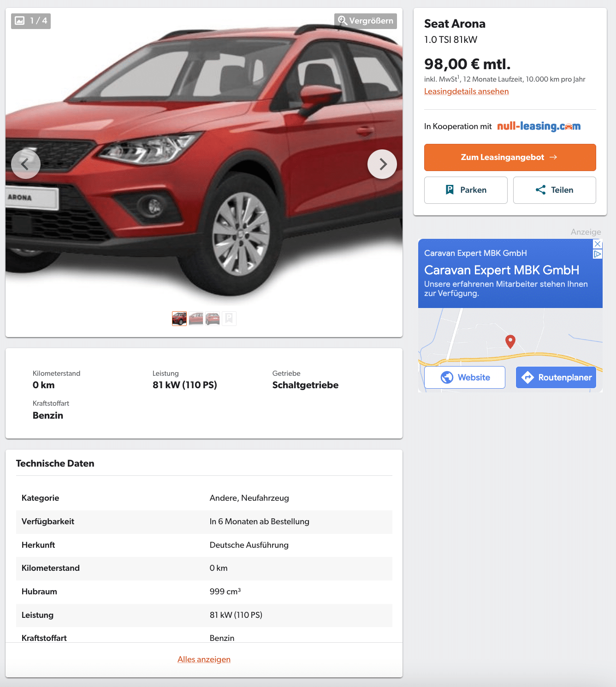Select the third rear-view thumbnail
Image resolution: width=616 pixels, height=687 pixels.
[213, 319]
